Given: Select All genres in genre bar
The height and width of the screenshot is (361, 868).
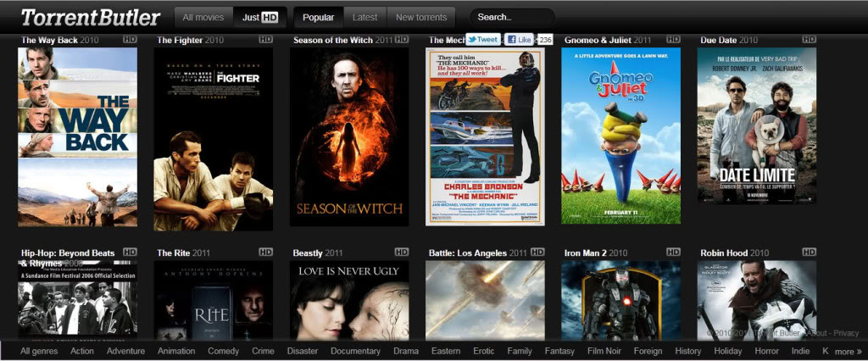Looking at the screenshot, I should pyautogui.click(x=40, y=351).
